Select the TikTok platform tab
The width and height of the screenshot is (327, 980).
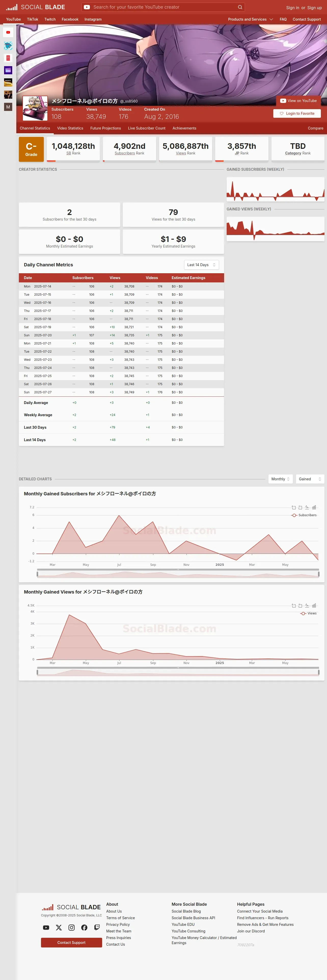(32, 19)
